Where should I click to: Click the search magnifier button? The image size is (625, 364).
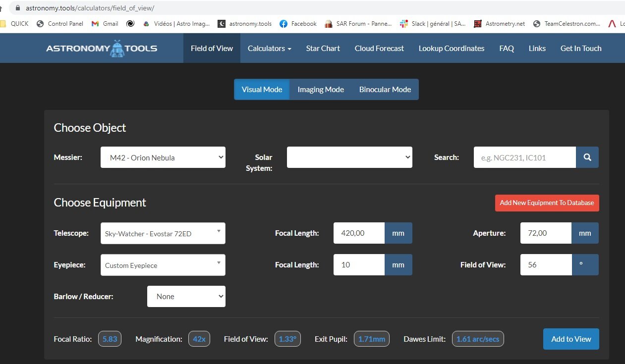coord(587,157)
